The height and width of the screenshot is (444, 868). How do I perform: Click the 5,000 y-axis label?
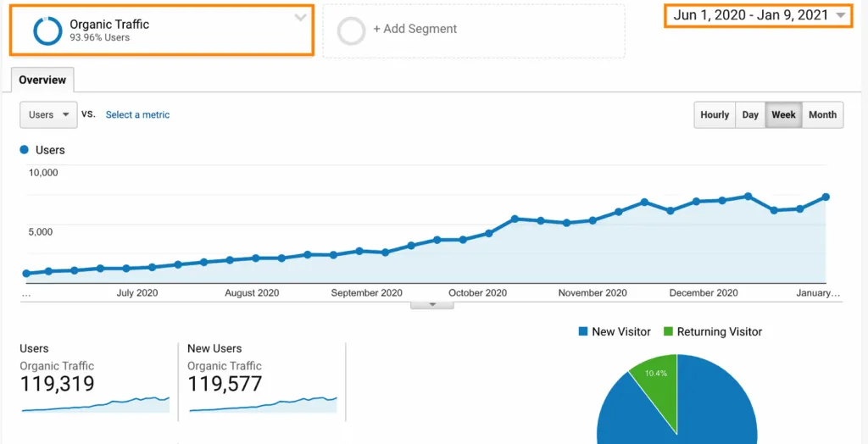41,231
